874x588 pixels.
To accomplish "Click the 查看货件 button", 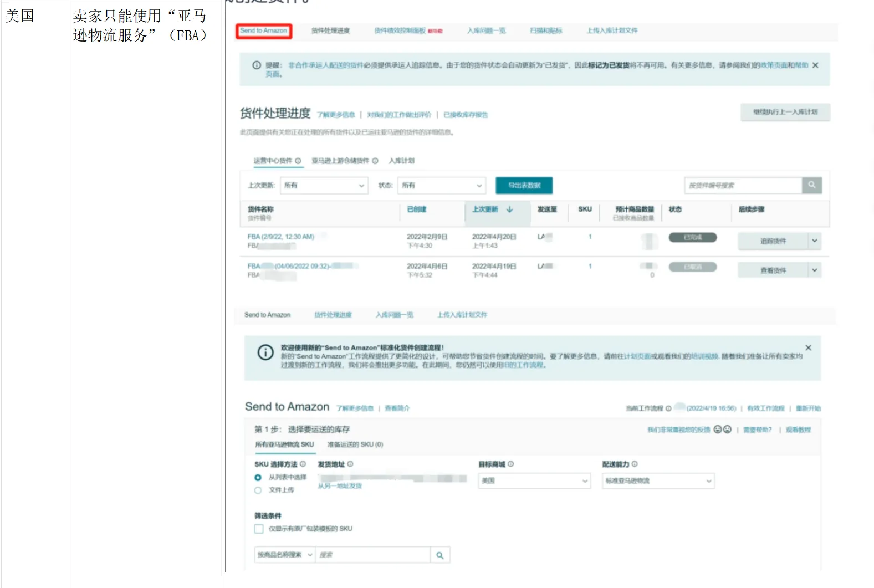I will click(x=773, y=270).
